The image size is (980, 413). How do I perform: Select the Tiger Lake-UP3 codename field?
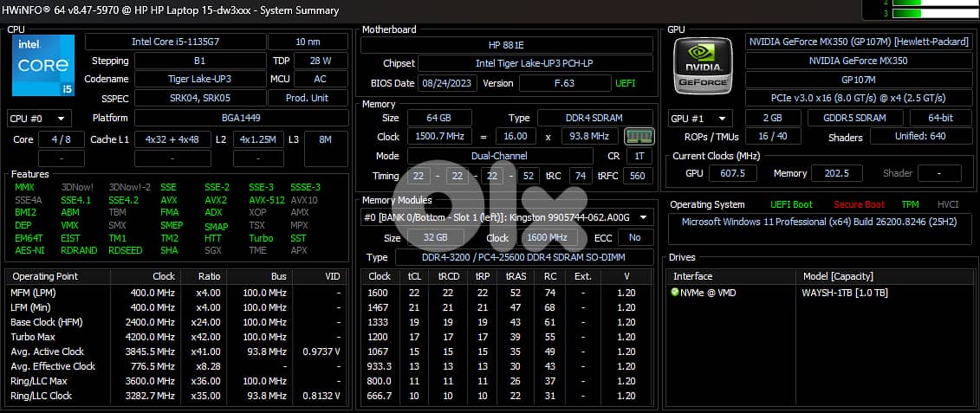coord(200,80)
